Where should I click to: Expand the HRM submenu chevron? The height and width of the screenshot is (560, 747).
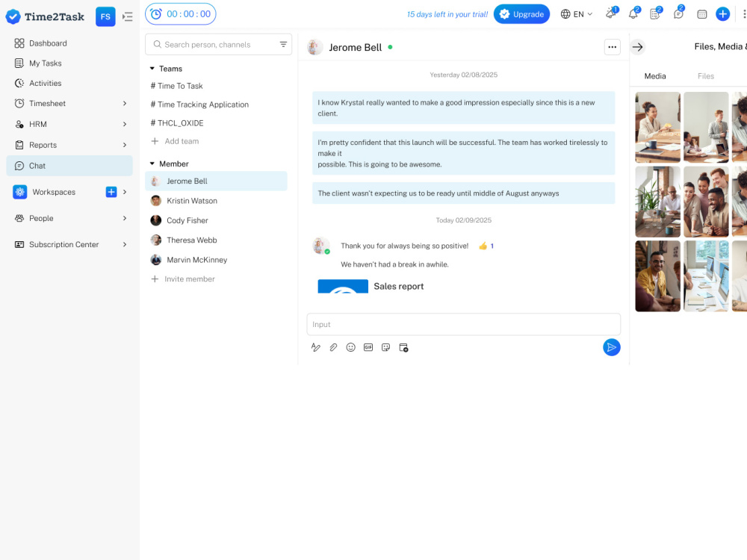pos(125,124)
